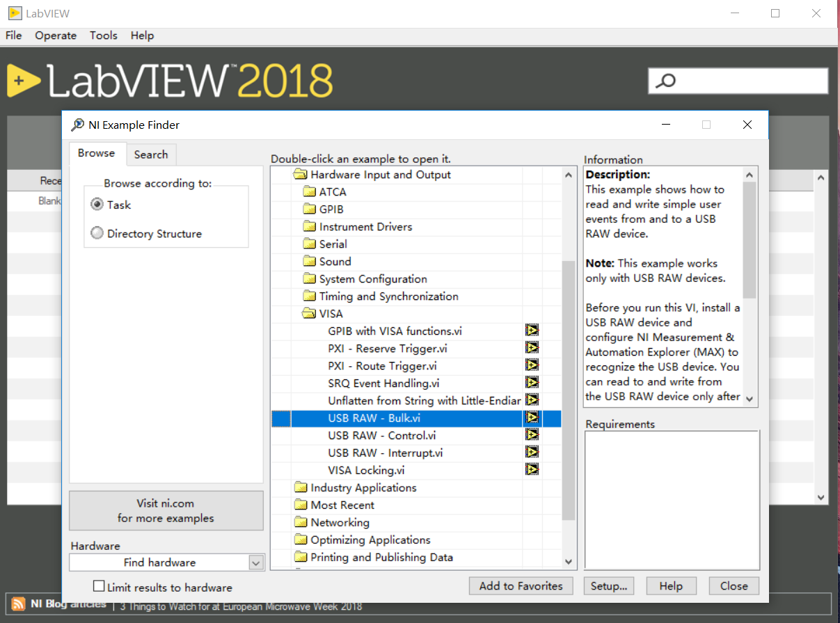The image size is (840, 623).
Task: Click the Serial folder icon
Action: (310, 244)
